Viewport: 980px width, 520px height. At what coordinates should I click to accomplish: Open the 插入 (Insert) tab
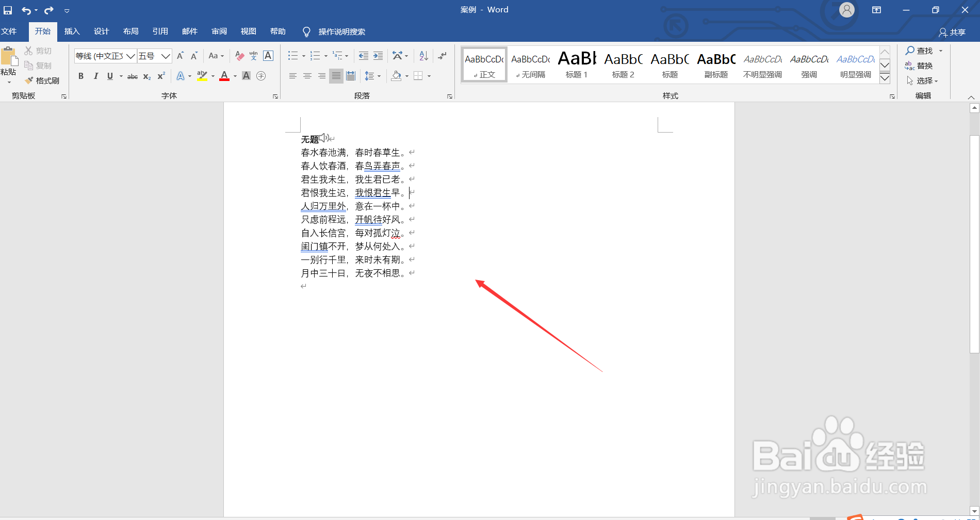(72, 31)
